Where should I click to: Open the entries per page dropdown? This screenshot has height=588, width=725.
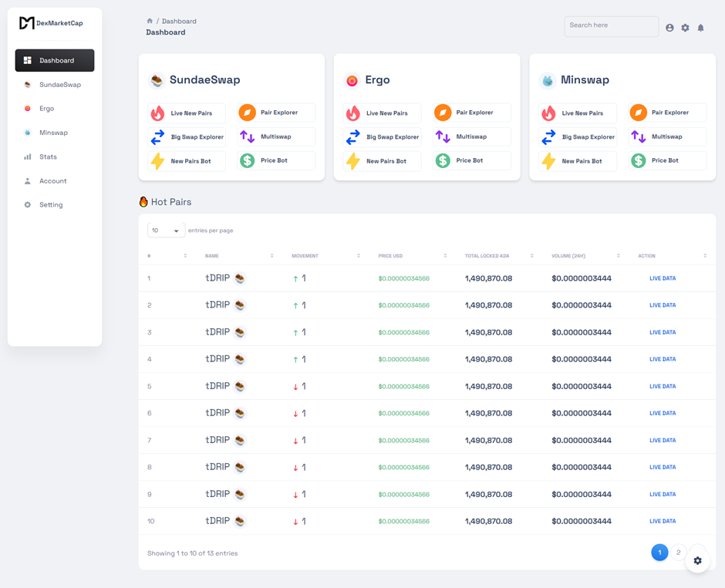click(165, 230)
